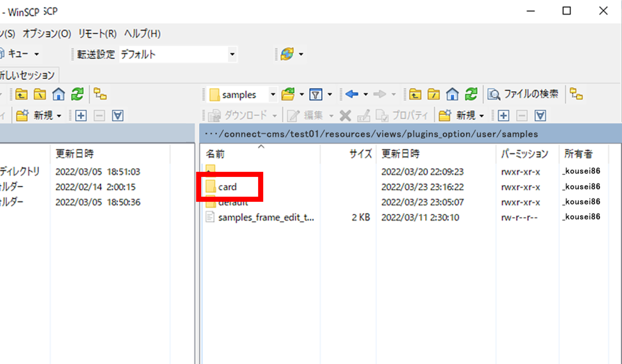
Task: Refresh the remote panel
Action: coord(471,94)
